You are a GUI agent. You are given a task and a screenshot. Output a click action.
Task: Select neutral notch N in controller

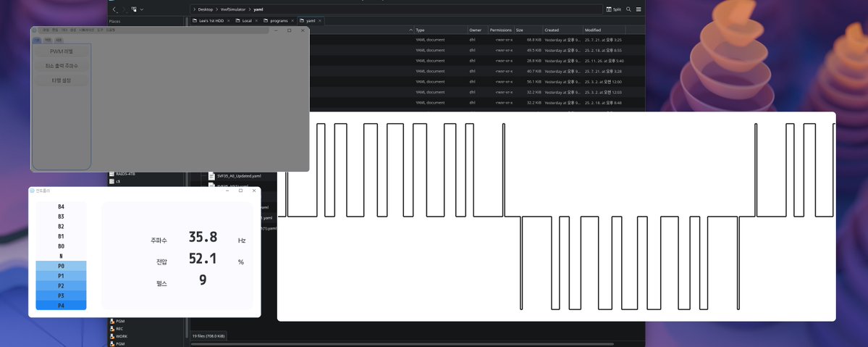point(61,256)
